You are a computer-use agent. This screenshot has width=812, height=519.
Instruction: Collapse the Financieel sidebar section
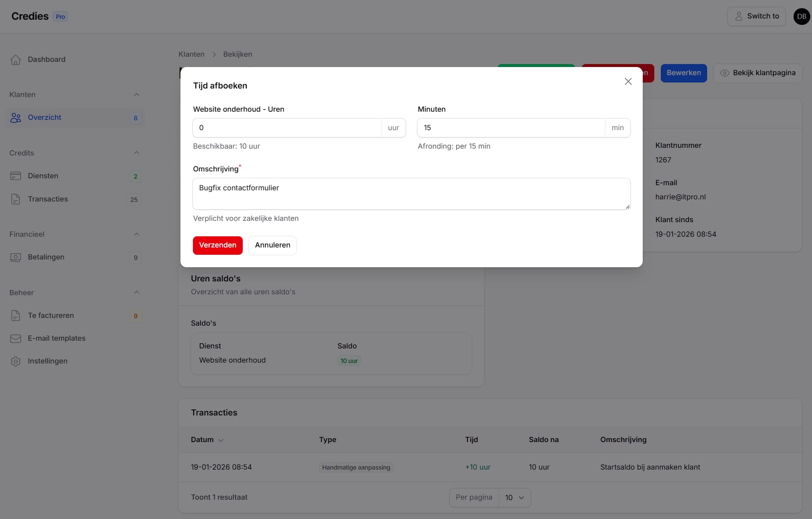(x=136, y=234)
